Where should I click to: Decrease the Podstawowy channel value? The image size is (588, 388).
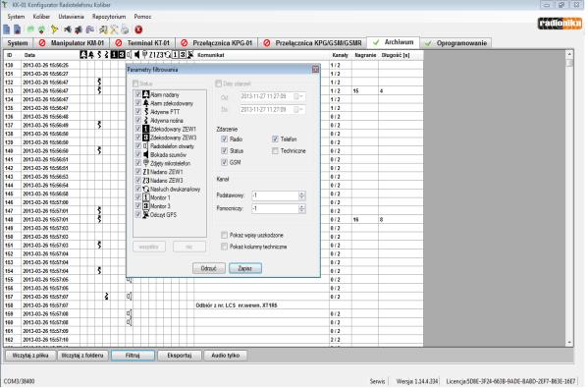click(302, 198)
